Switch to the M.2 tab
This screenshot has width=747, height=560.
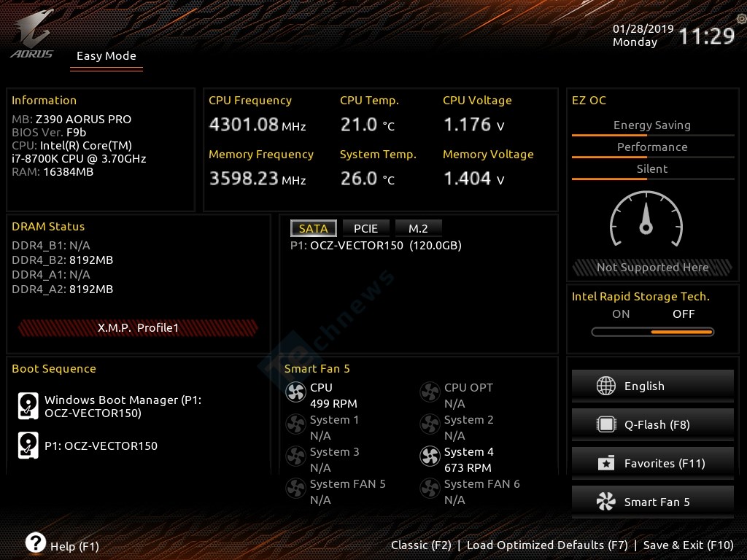418,228
